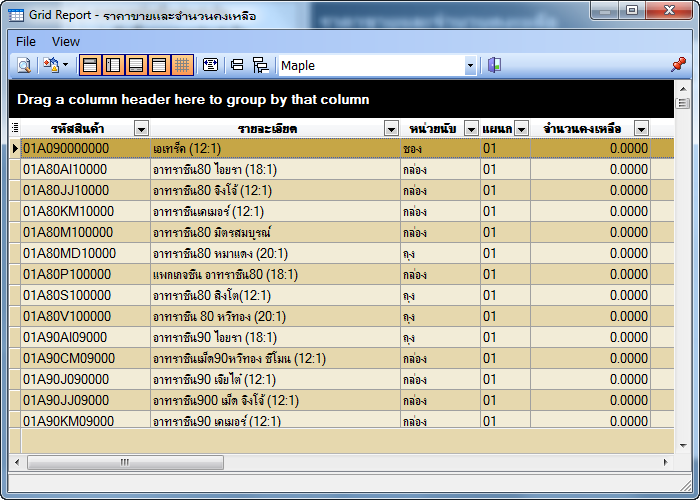Click the red pin icon
Image resolution: width=700 pixels, height=500 pixels.
click(x=678, y=65)
